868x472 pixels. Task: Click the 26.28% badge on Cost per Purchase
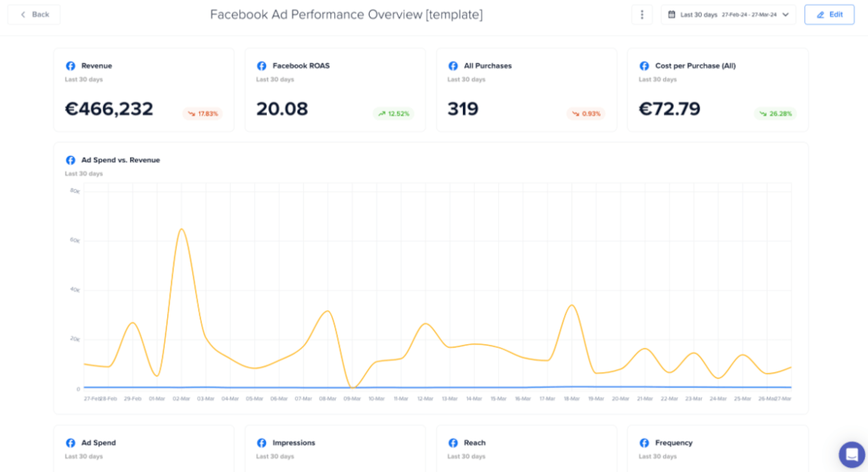(775, 113)
